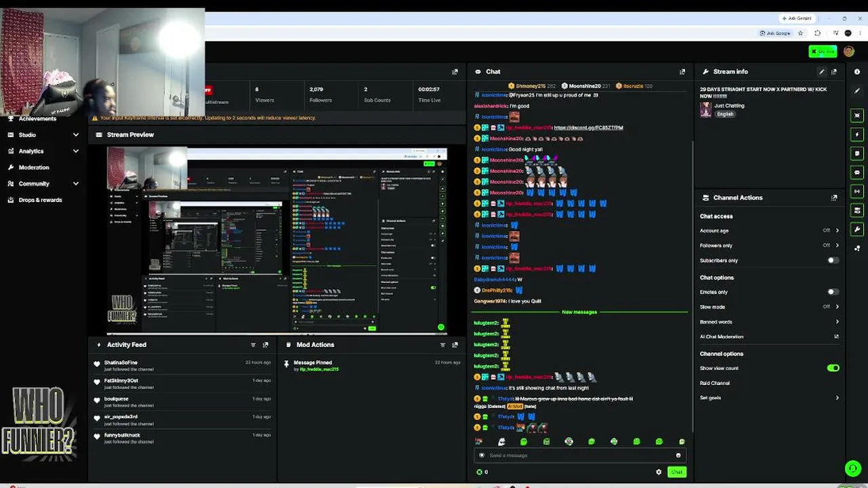
Task: Toggle Emotes only chat option
Action: tap(833, 292)
